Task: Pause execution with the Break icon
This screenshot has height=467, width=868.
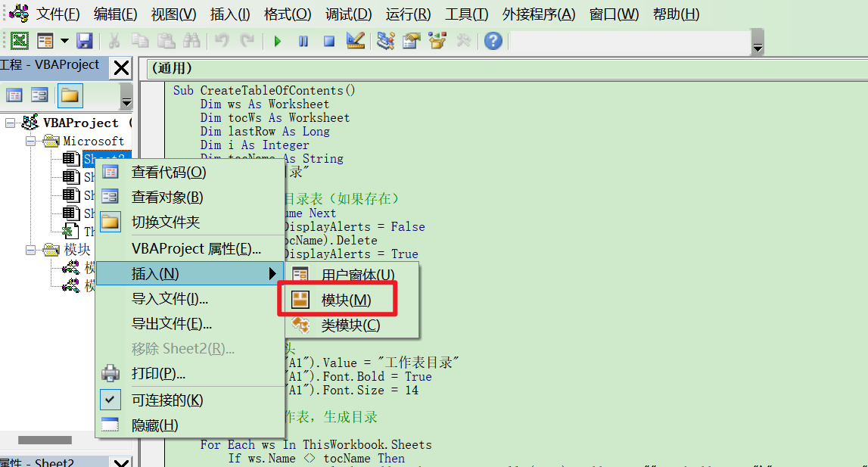Action: (x=303, y=41)
